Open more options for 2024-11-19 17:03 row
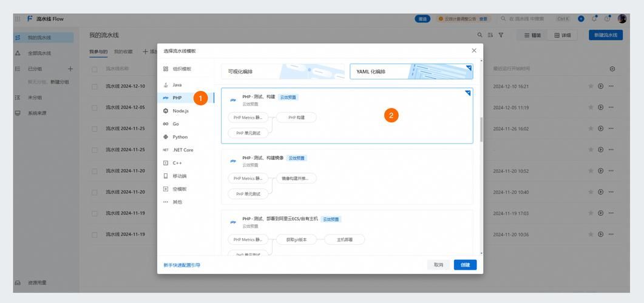The width and height of the screenshot is (644, 303). tap(611, 213)
